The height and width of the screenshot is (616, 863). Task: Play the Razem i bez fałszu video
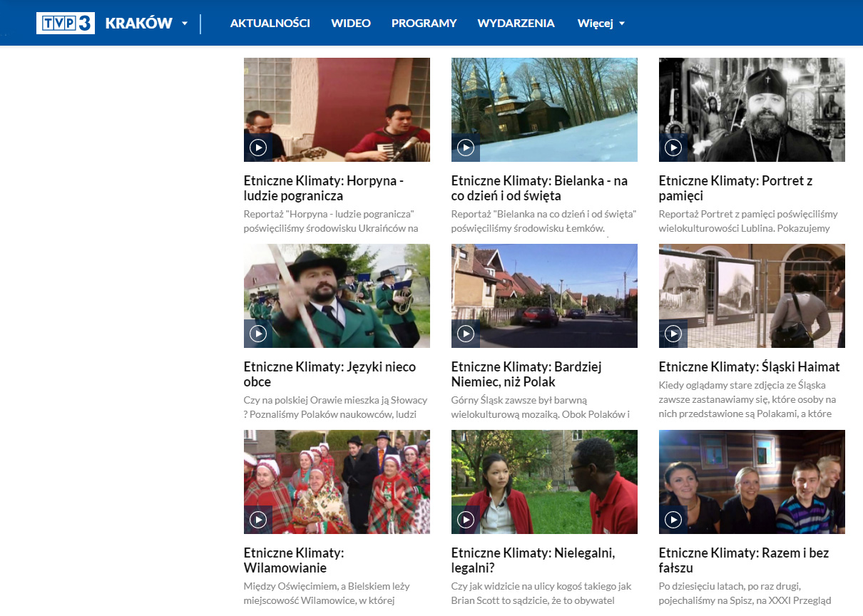pos(673,520)
